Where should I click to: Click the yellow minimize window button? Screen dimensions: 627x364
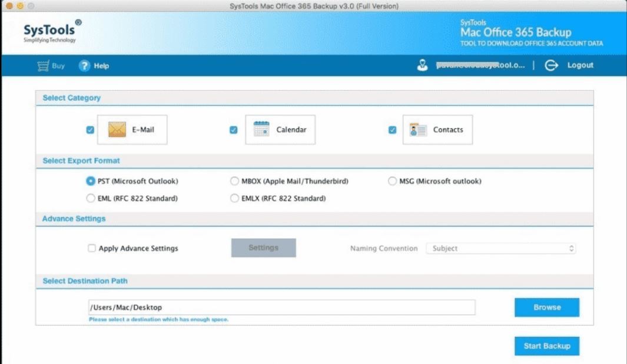[20, 6]
